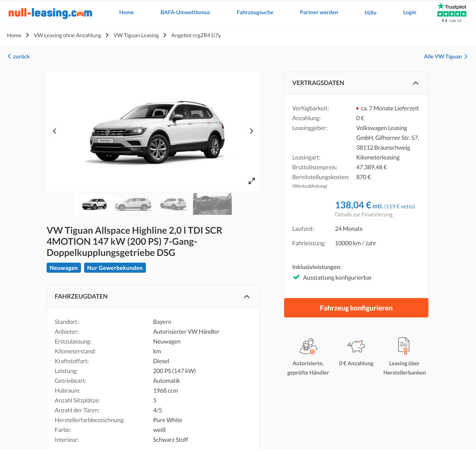Show previous car image arrow

pyautogui.click(x=55, y=131)
